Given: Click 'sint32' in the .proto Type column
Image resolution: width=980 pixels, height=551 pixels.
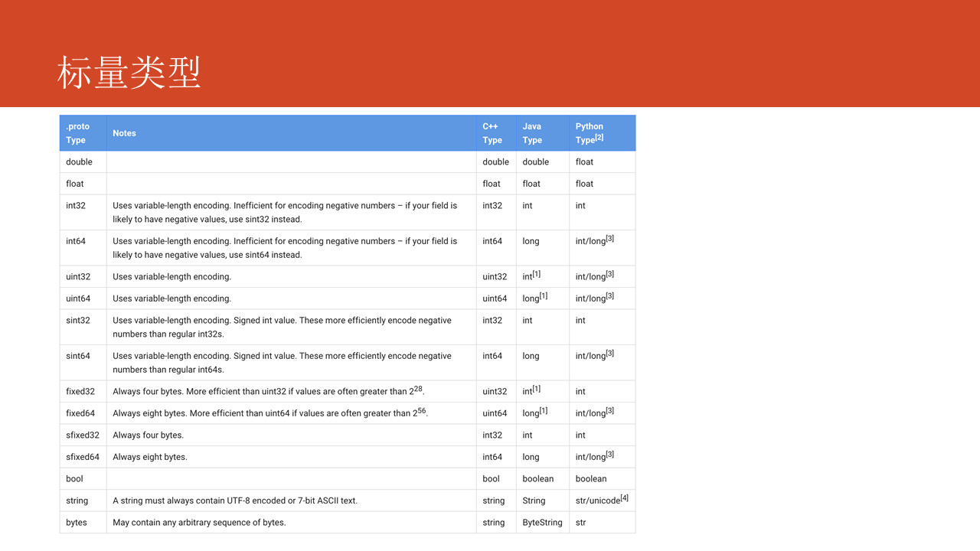Looking at the screenshot, I should pos(78,320).
